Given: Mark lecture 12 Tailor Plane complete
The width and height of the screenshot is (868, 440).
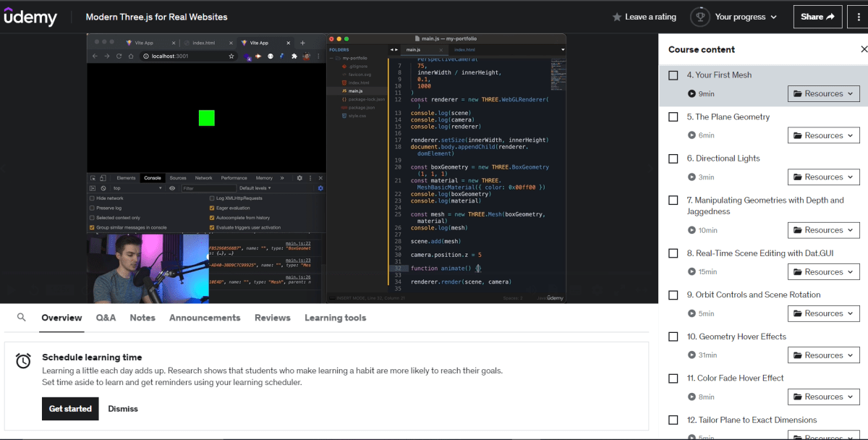Looking at the screenshot, I should [x=673, y=420].
